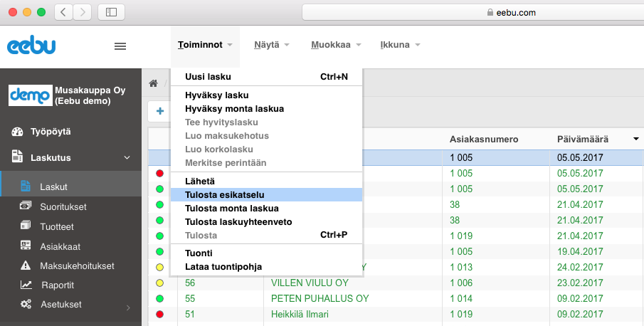Click browser forward button
Viewport: 644px width, 326px height.
click(x=82, y=12)
